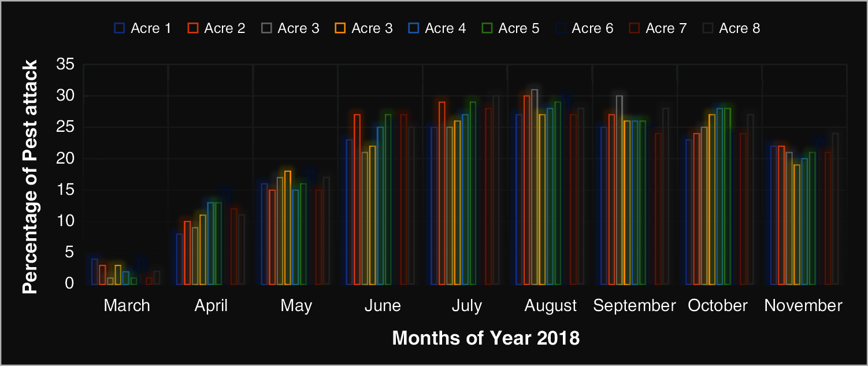This screenshot has height=366, width=868.
Task: Click the orange Acre 3 legend swatch
Action: coord(340,28)
